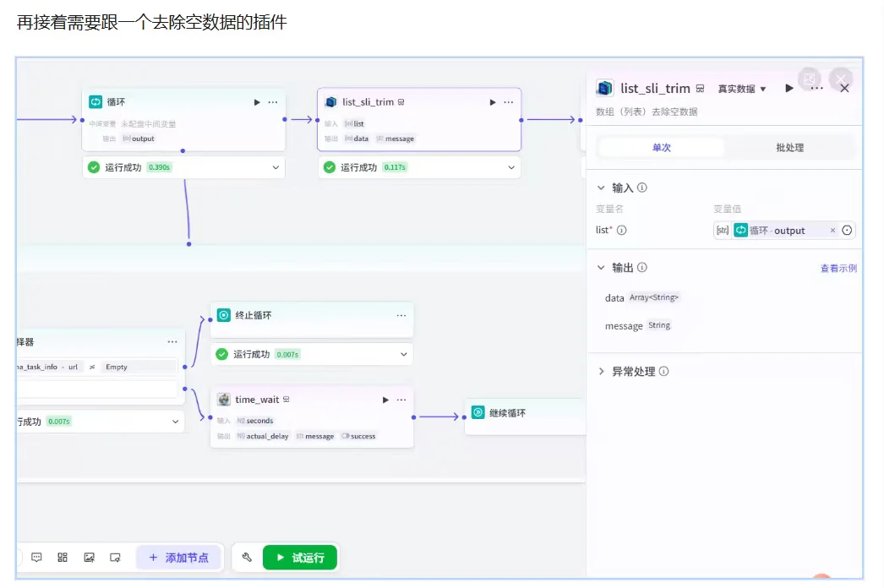Open the 查看示例 link
Screen dimensions: 884x588
pos(838,269)
